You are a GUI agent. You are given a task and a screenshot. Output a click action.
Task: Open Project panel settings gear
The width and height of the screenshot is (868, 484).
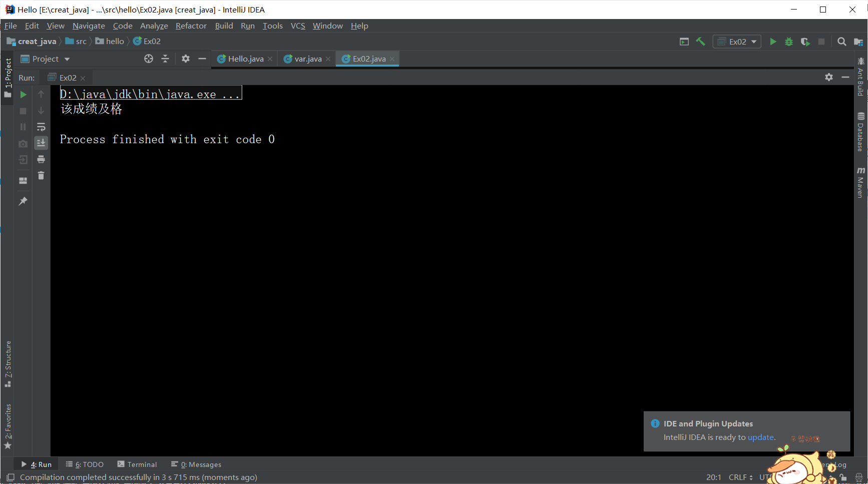pos(186,59)
